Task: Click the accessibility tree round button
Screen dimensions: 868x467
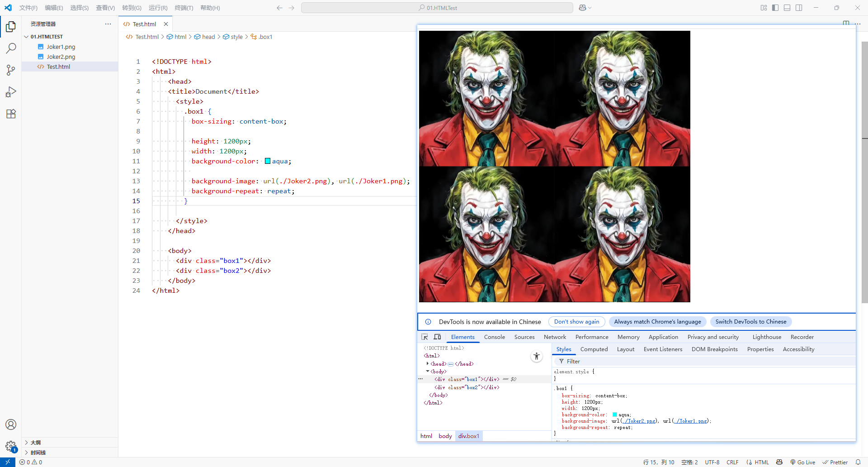Action: point(536,357)
